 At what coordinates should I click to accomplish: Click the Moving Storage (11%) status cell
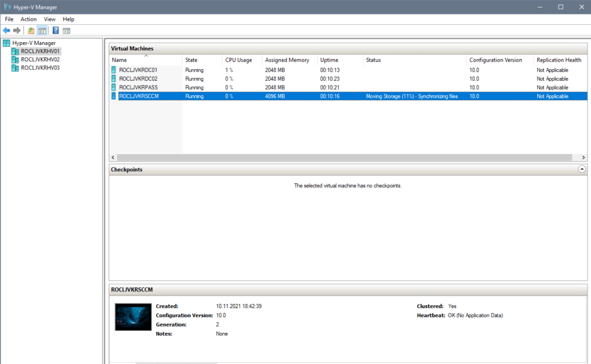point(412,96)
